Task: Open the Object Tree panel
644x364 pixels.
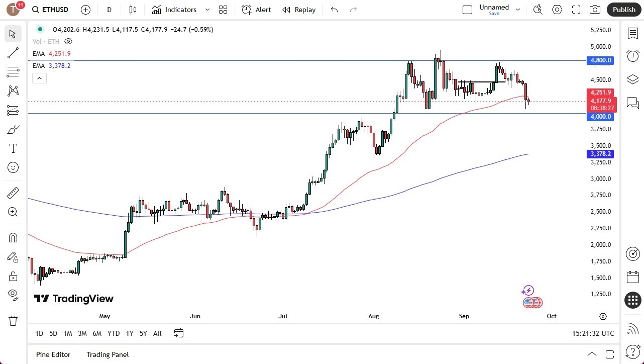Action: [632, 79]
